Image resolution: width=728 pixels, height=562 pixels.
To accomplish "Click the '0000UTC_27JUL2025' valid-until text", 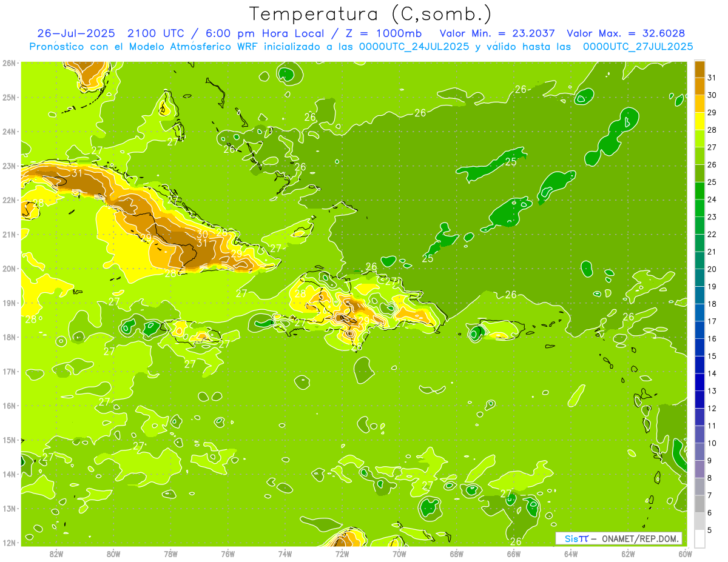I will pyautogui.click(x=638, y=46).
